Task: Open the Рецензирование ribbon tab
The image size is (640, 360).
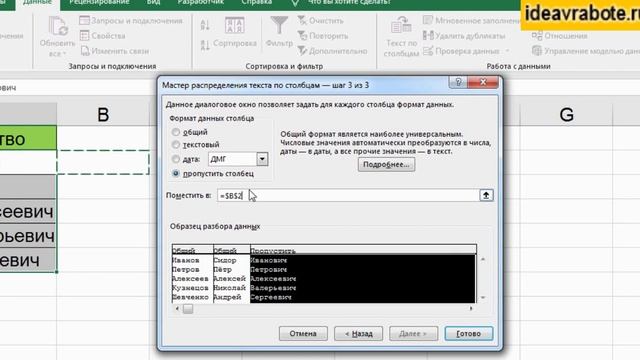Action: (x=99, y=3)
